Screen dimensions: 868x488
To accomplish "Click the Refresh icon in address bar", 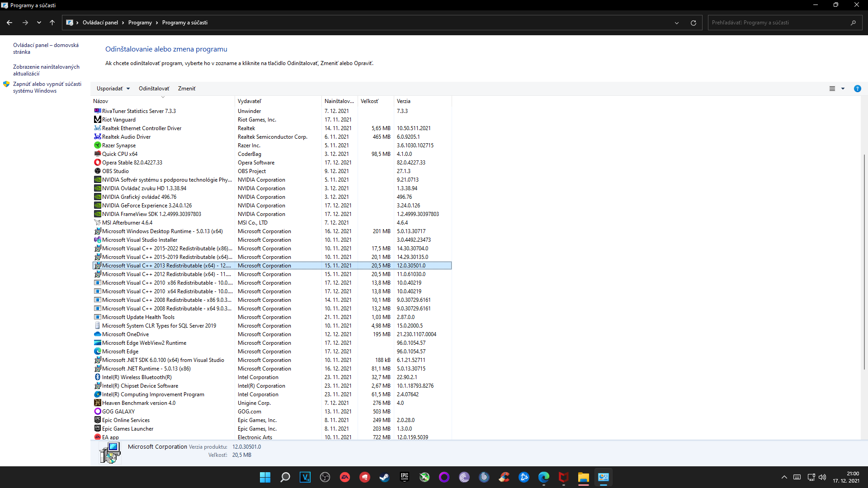I will tap(693, 23).
